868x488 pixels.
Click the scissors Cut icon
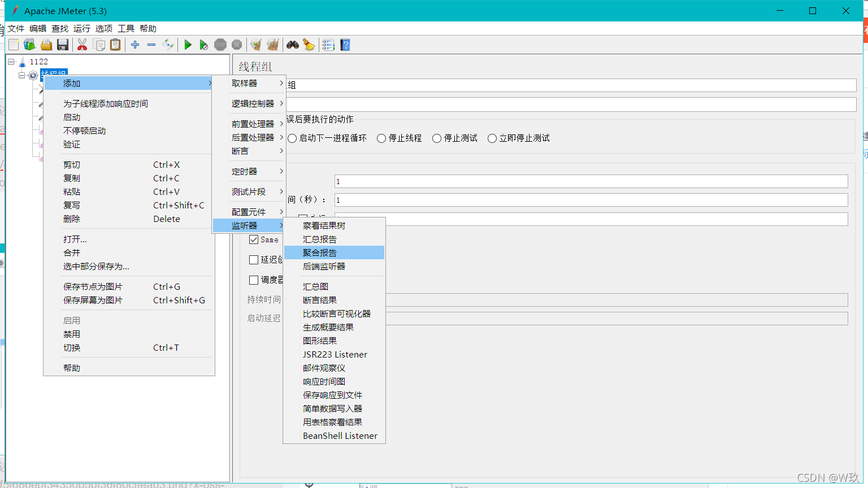click(82, 45)
